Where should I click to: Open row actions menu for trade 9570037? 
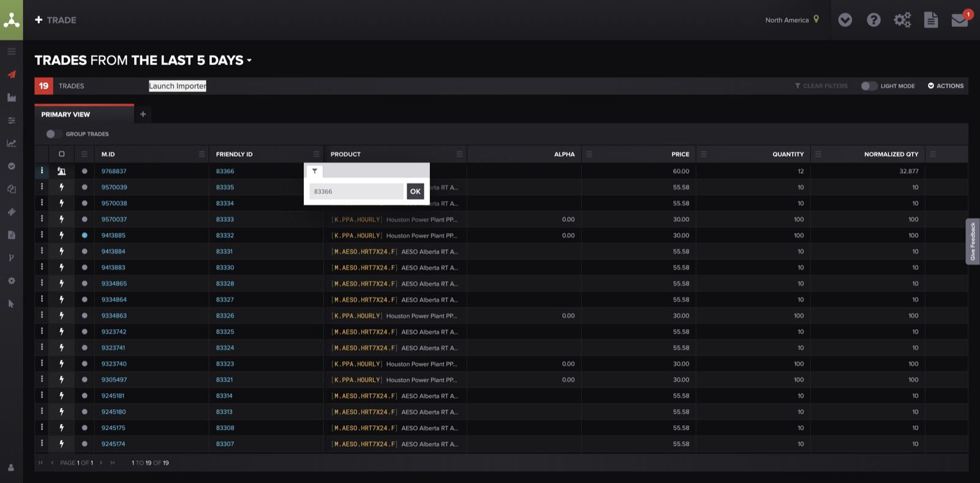click(x=42, y=219)
